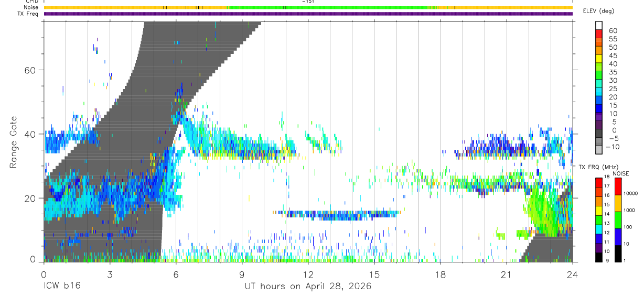The height and width of the screenshot is (297, 644).
Task: Click the 1 value in NOISE legend
Action: pyautogui.click(x=624, y=260)
